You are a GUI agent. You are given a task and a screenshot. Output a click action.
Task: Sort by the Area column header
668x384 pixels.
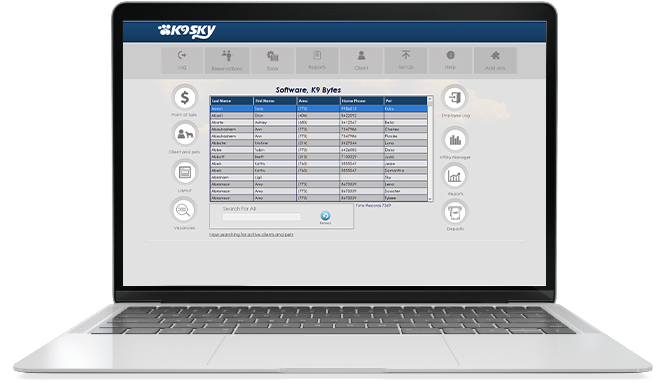point(319,101)
